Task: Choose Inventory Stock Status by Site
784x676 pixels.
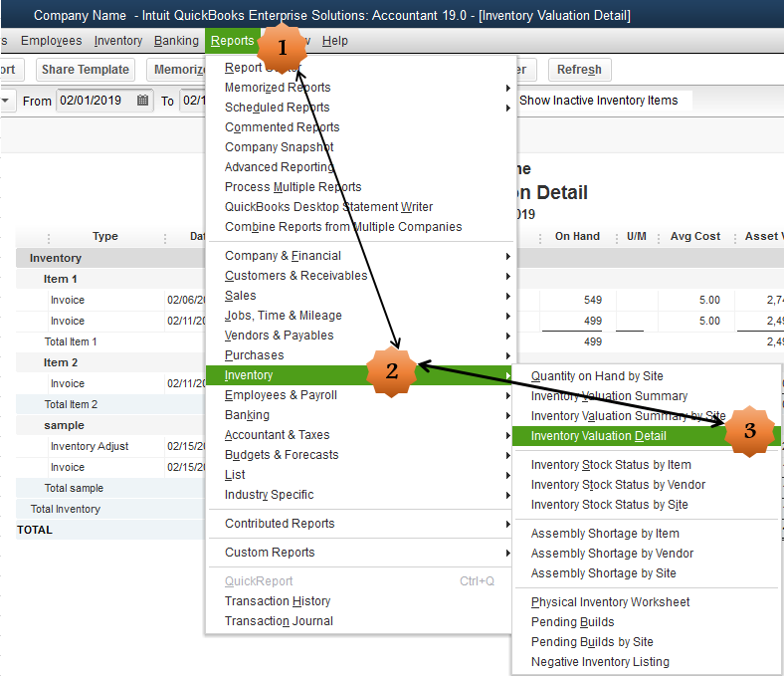Action: [647, 505]
